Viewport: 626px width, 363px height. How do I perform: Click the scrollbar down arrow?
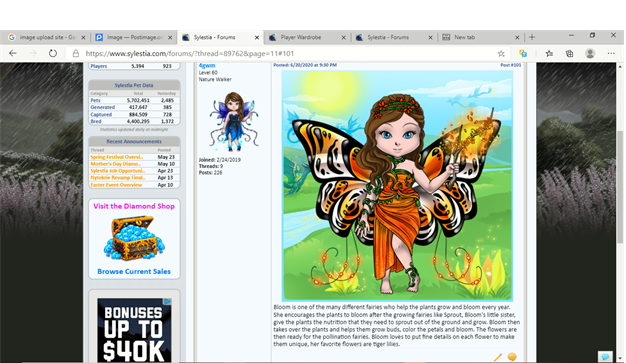[620, 359]
